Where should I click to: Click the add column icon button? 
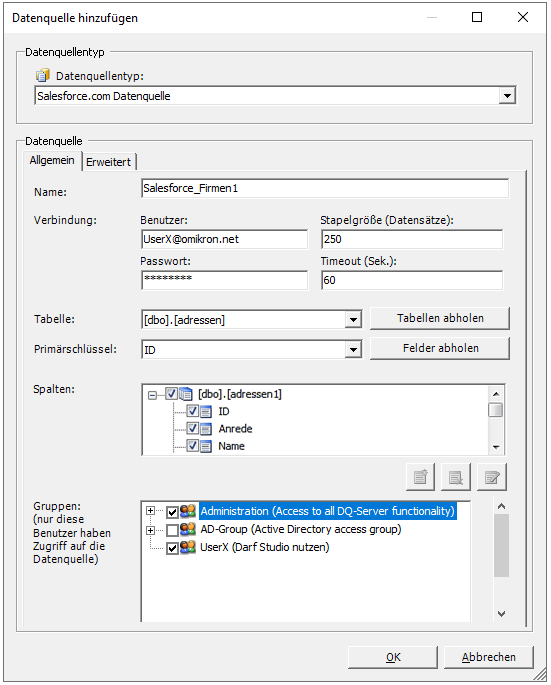coord(420,477)
